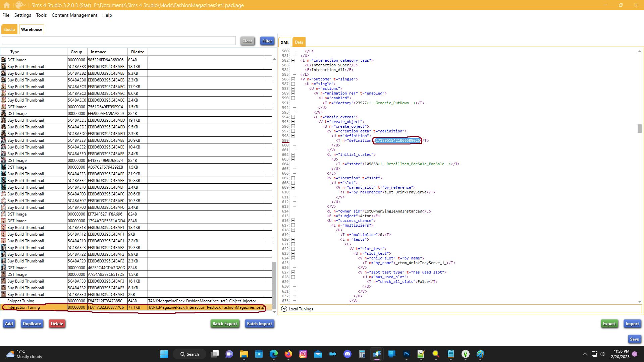
Task: Switch to the Data tab
Action: pos(299,42)
